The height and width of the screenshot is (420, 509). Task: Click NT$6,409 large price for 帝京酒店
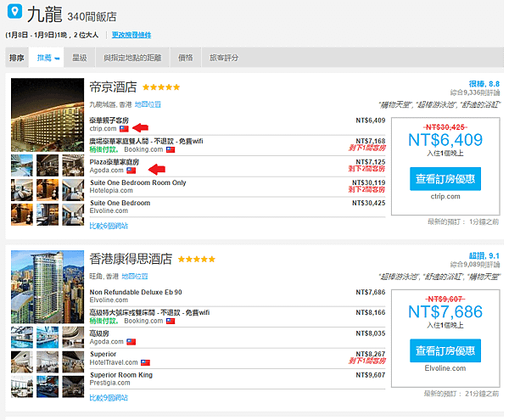(x=445, y=140)
